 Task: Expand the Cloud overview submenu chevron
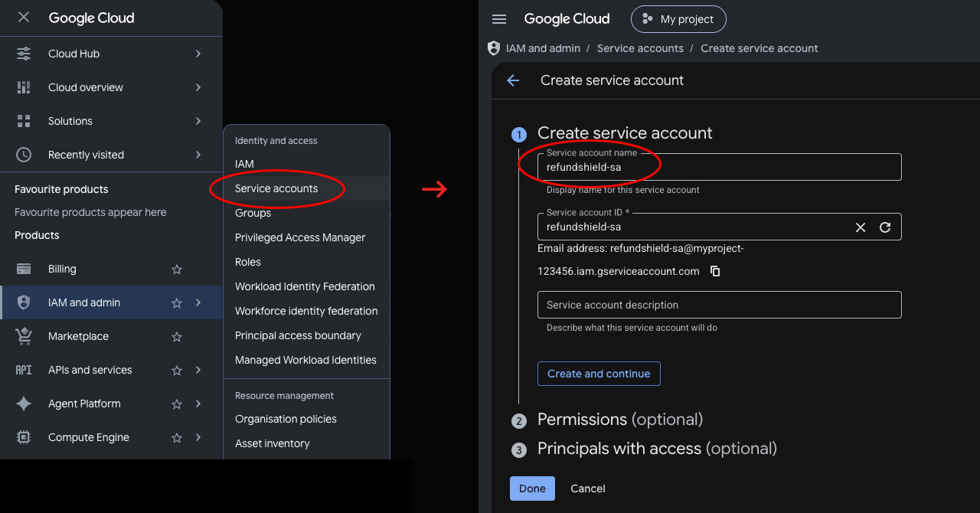[198, 87]
